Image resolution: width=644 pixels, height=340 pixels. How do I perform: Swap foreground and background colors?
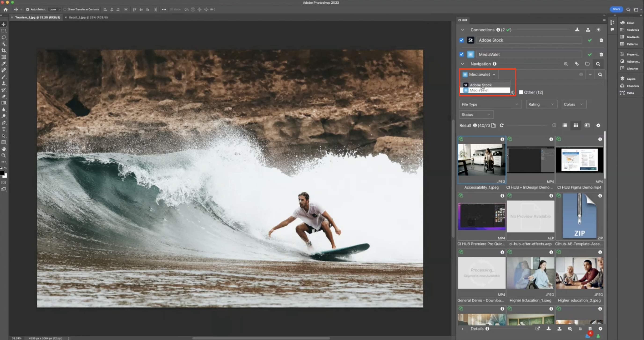(6, 168)
